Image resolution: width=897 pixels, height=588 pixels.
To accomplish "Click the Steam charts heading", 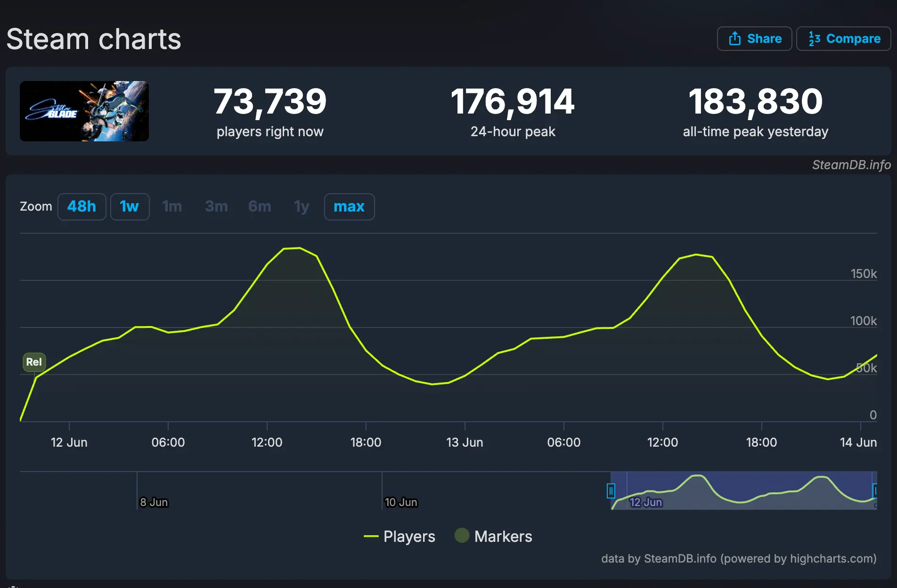I will [94, 39].
